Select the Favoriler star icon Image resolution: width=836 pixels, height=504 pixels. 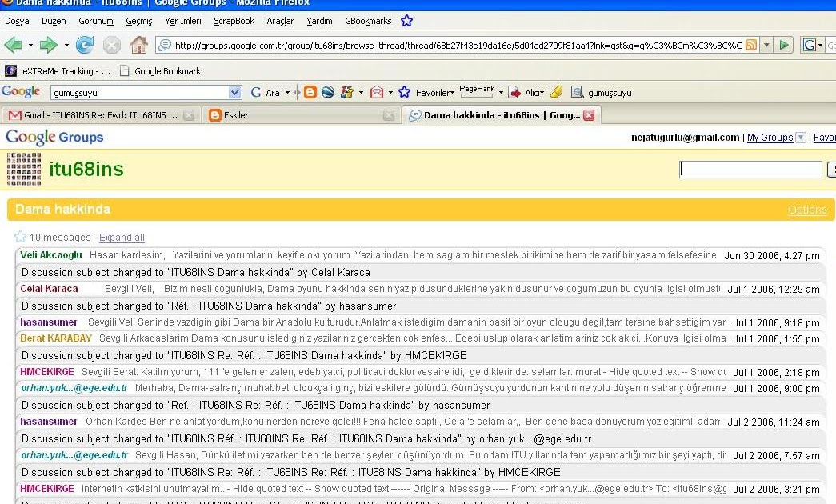(404, 93)
